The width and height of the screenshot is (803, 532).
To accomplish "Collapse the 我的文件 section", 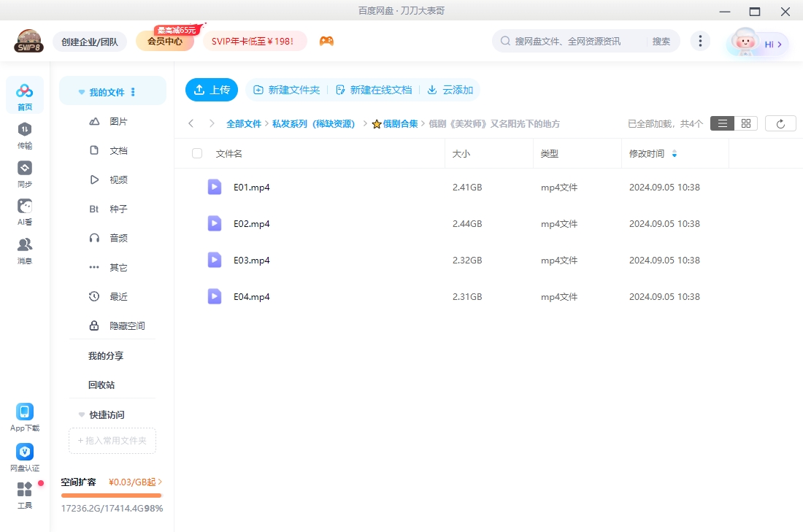I will coord(81,90).
